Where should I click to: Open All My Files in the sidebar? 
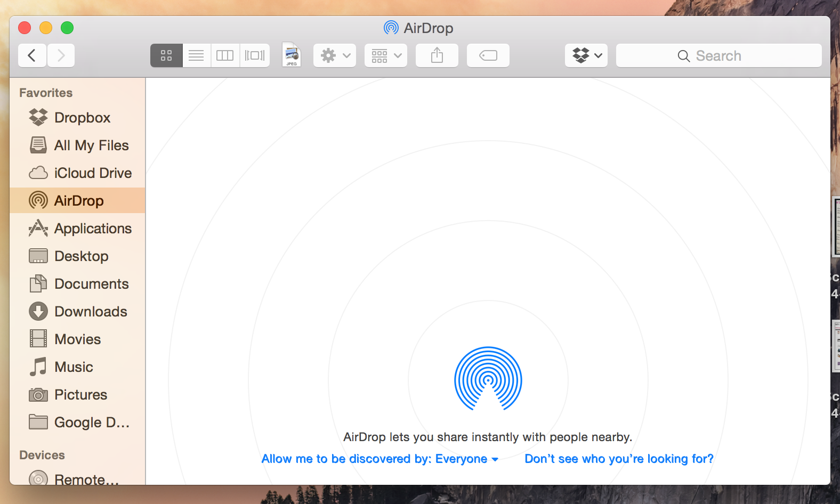(x=77, y=145)
